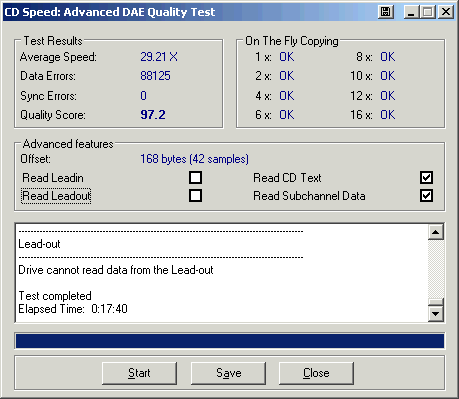The height and width of the screenshot is (399, 459).
Task: Start the DAE quality test
Action: click(x=139, y=373)
